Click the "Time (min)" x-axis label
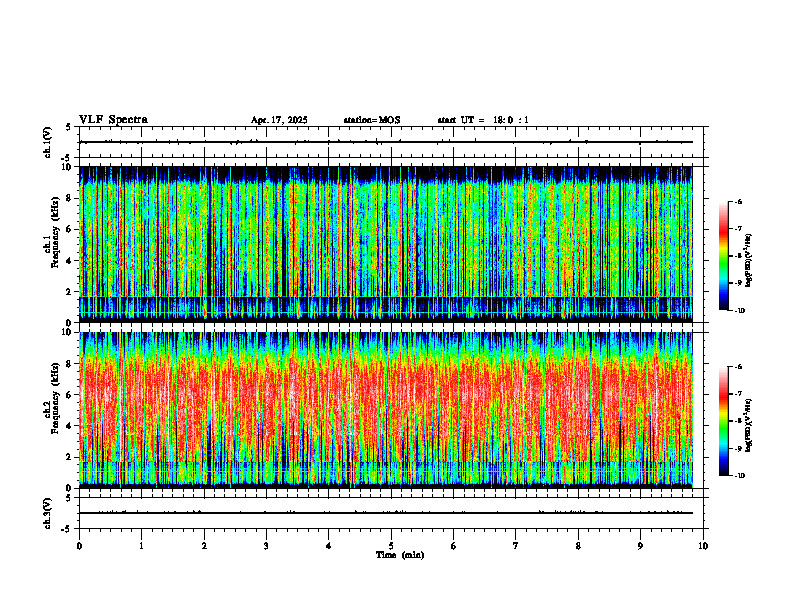 pyautogui.click(x=400, y=555)
